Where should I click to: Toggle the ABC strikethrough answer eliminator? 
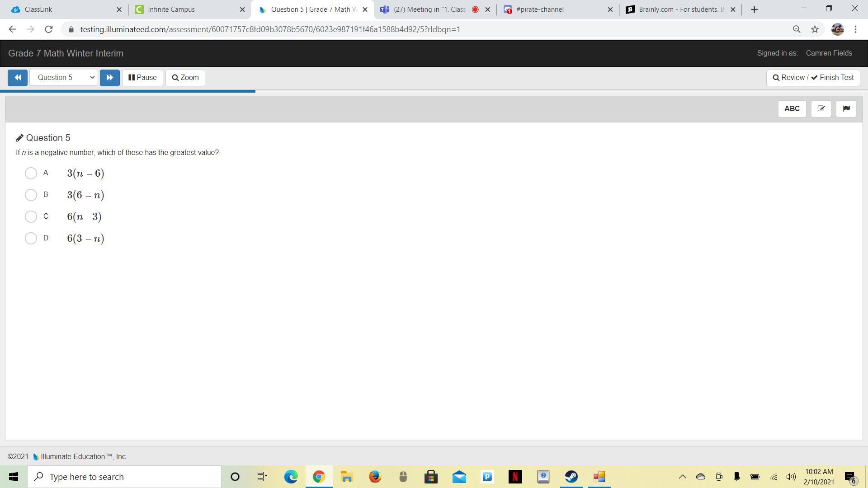792,109
